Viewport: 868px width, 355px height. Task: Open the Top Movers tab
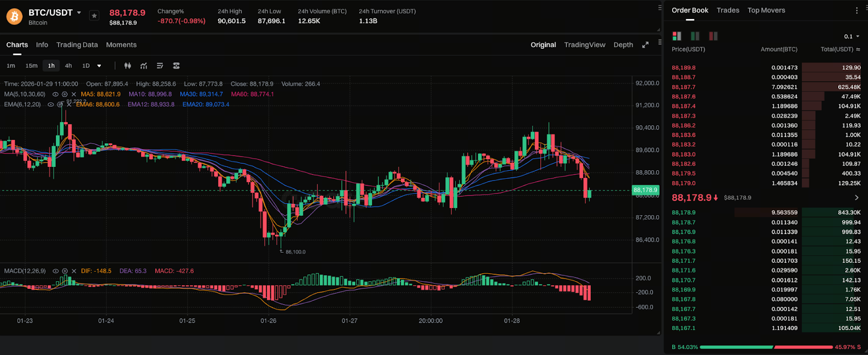[766, 10]
